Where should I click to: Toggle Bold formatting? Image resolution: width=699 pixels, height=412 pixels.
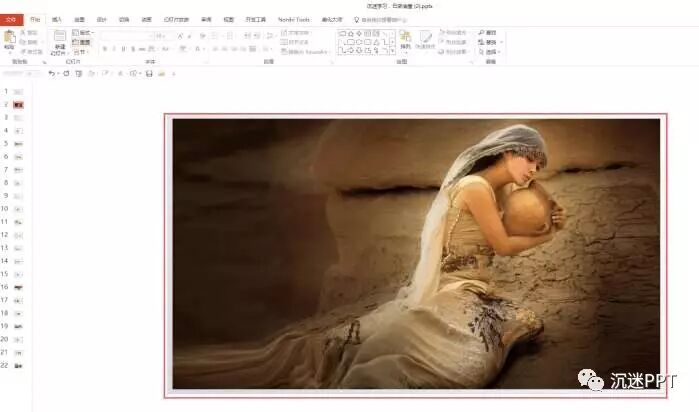coord(105,49)
